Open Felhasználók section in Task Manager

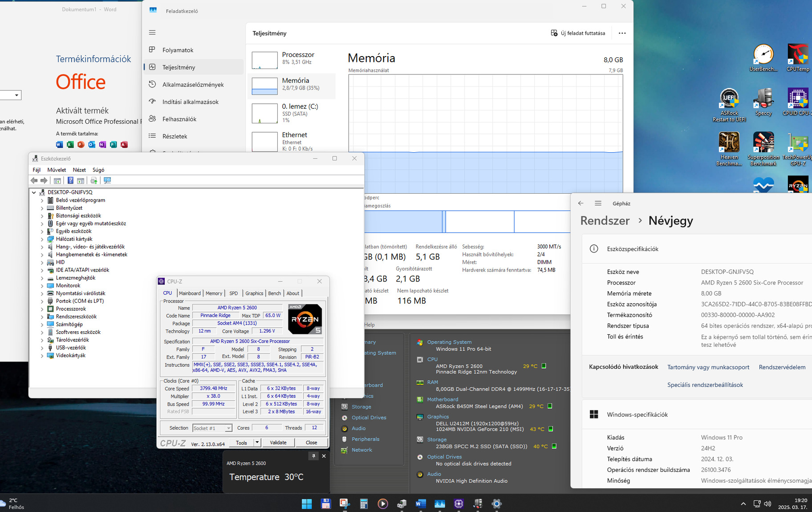tap(194, 119)
